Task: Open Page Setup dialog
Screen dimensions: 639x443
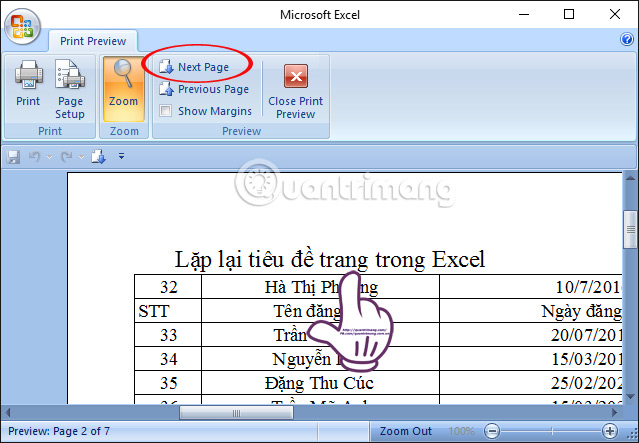Action: 70,89
